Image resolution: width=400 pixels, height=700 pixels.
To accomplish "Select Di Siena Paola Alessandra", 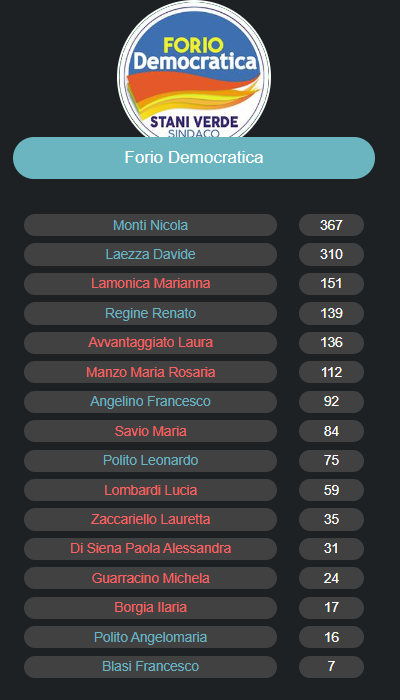I will tap(150, 549).
